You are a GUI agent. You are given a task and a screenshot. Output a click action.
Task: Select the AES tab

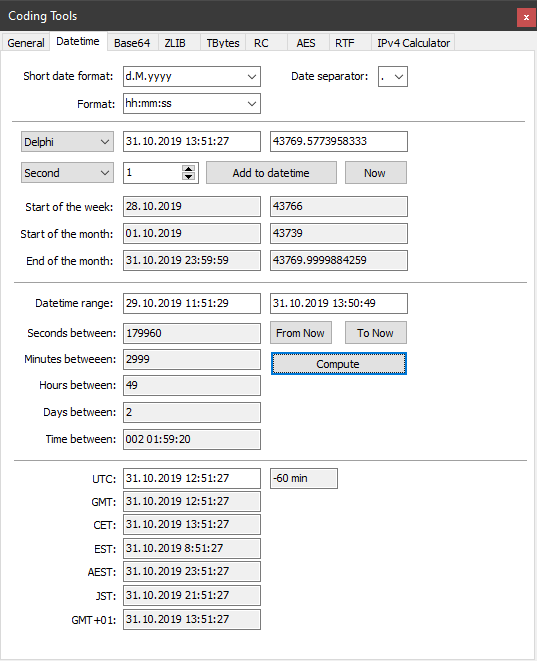pos(306,43)
